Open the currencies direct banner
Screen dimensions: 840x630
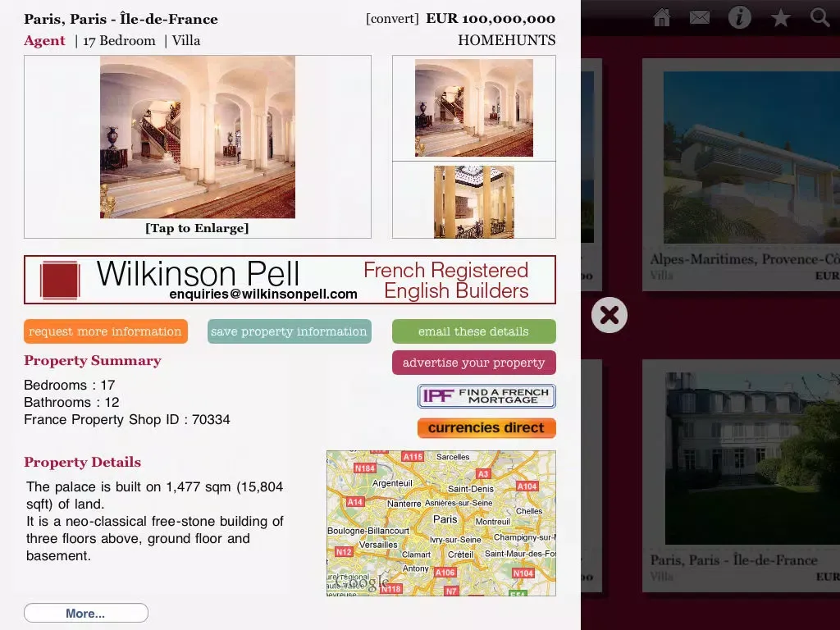coord(486,428)
